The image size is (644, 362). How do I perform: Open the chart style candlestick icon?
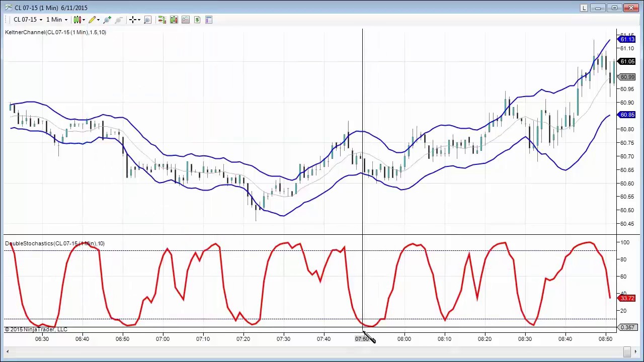(x=77, y=20)
